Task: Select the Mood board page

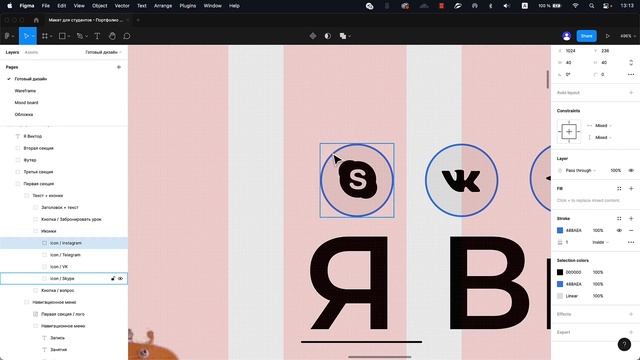Action: pos(26,102)
